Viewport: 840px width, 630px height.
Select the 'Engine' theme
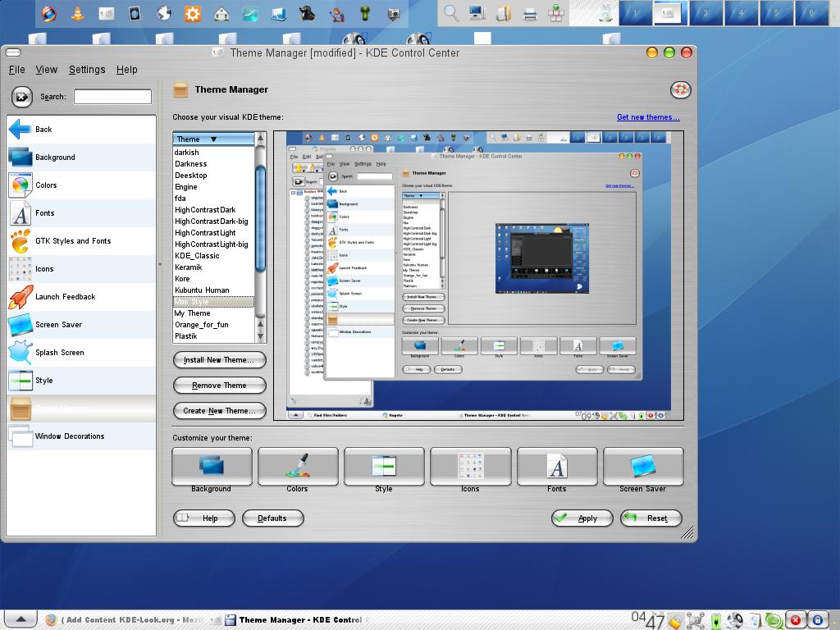(x=213, y=187)
